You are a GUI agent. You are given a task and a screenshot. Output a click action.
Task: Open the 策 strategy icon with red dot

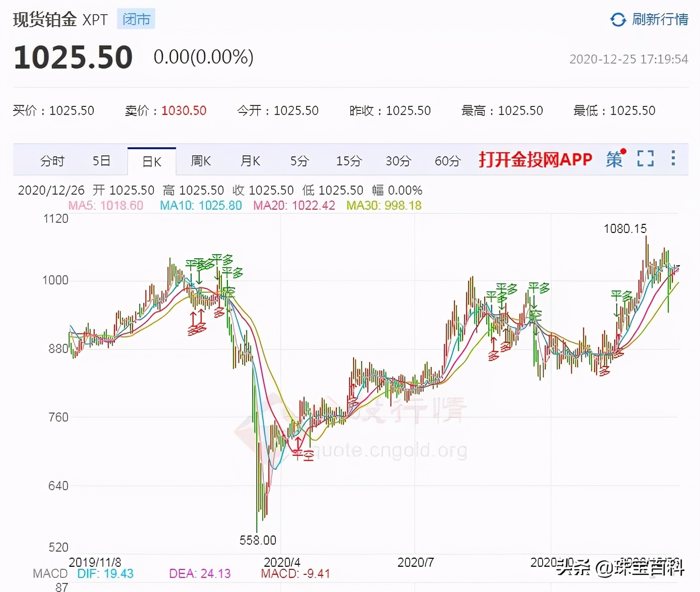pyautogui.click(x=614, y=159)
